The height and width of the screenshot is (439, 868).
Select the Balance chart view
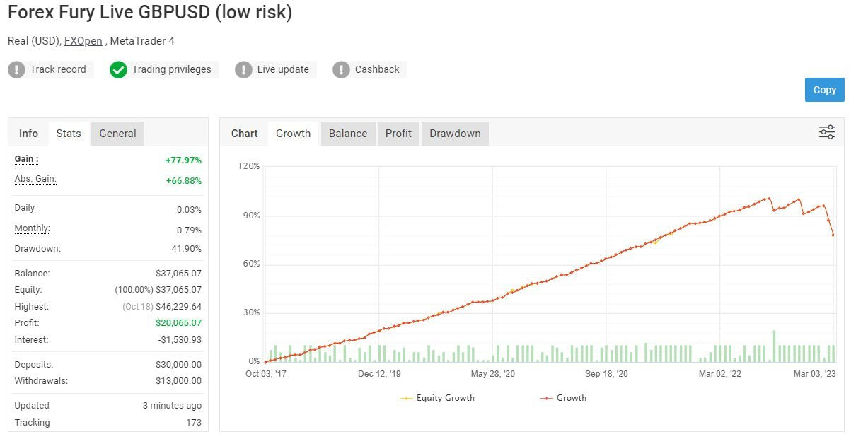pyautogui.click(x=347, y=133)
